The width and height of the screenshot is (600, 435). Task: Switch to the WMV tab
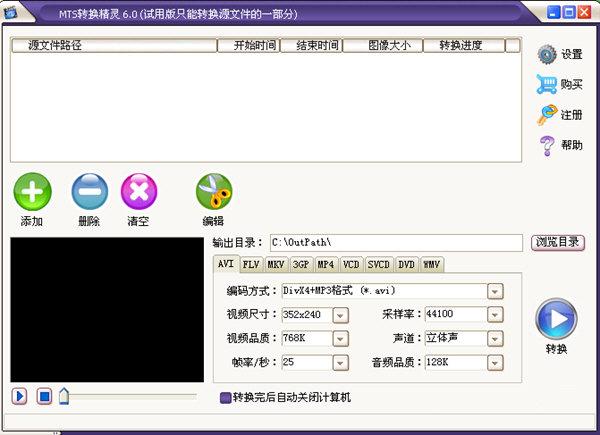pyautogui.click(x=431, y=264)
